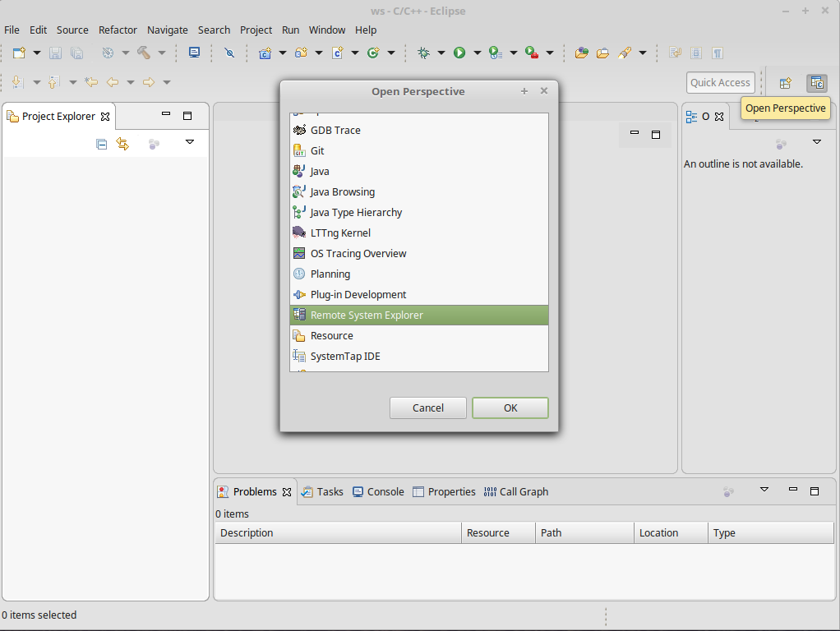Click the New Source Folder icon
840x631 pixels.
point(301,53)
